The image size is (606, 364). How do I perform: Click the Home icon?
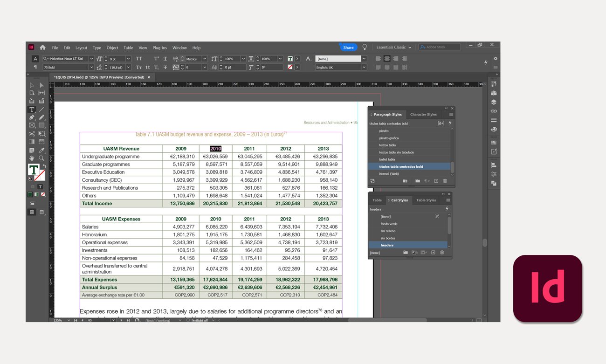pyautogui.click(x=42, y=47)
